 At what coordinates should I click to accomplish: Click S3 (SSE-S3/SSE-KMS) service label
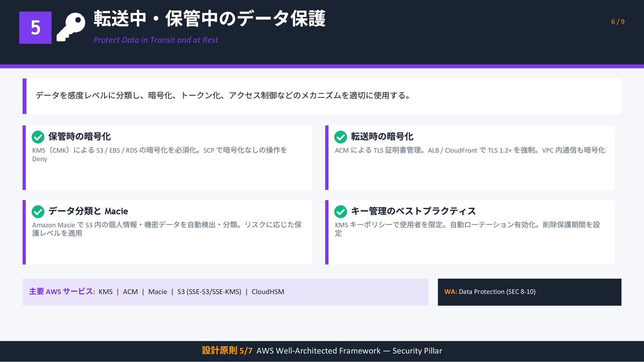[x=209, y=292]
